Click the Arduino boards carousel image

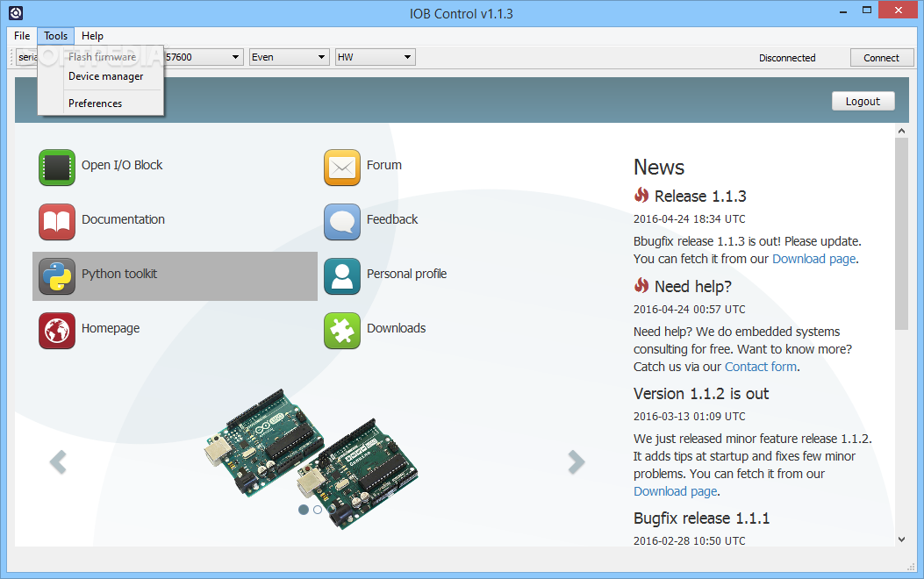click(312, 458)
